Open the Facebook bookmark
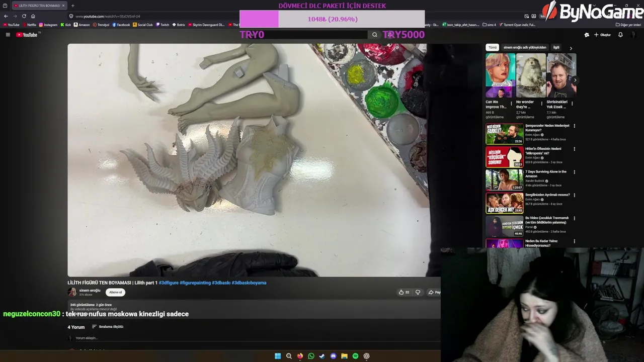The height and width of the screenshot is (362, 644). [121, 25]
